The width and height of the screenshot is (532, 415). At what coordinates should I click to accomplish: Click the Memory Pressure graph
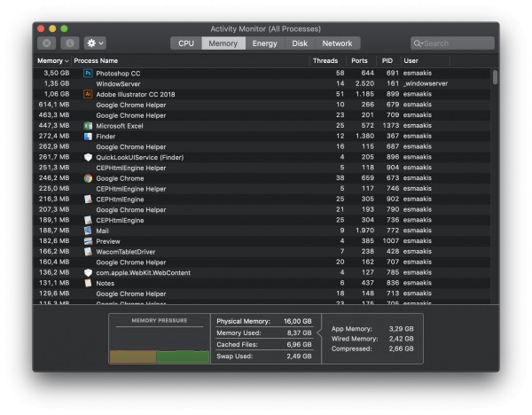pyautogui.click(x=160, y=345)
